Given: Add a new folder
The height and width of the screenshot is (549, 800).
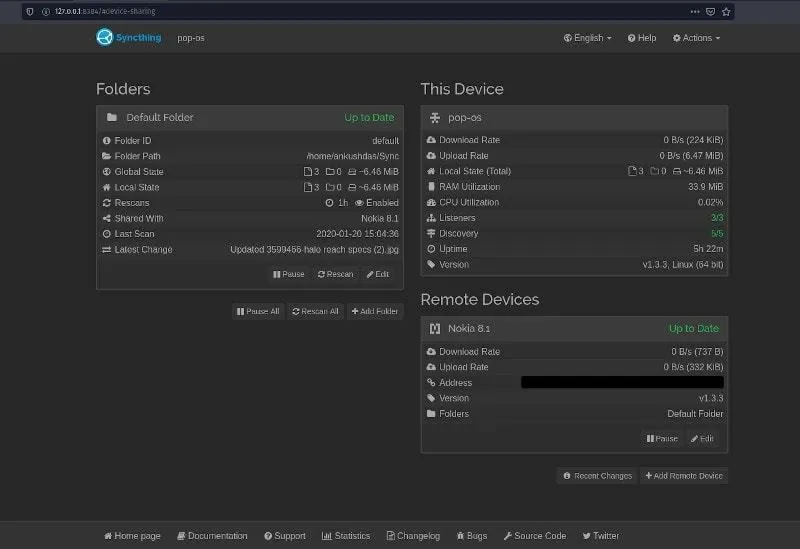Looking at the screenshot, I should coord(375,311).
